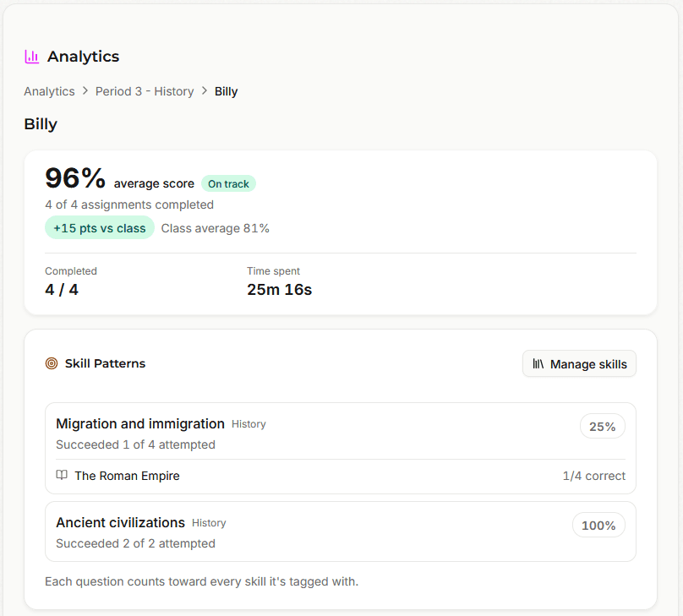Click the book icon beside The Roman Empire
683x616 pixels.
62,475
